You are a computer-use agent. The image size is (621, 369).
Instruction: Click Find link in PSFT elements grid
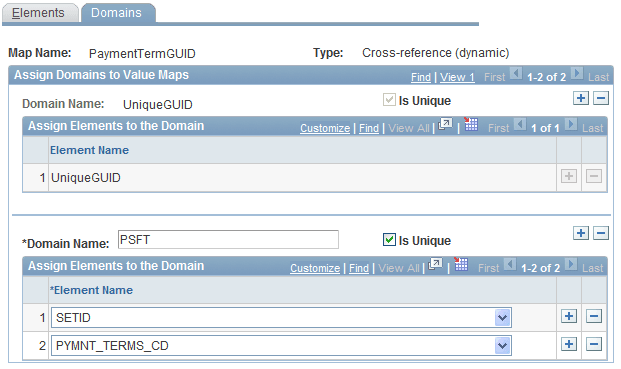(359, 268)
